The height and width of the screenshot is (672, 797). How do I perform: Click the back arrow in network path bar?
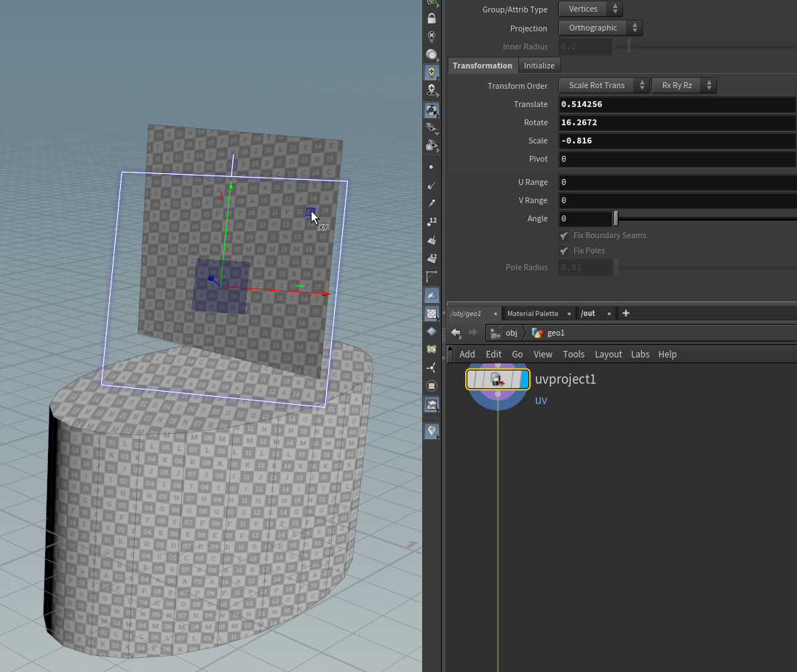pyautogui.click(x=456, y=333)
